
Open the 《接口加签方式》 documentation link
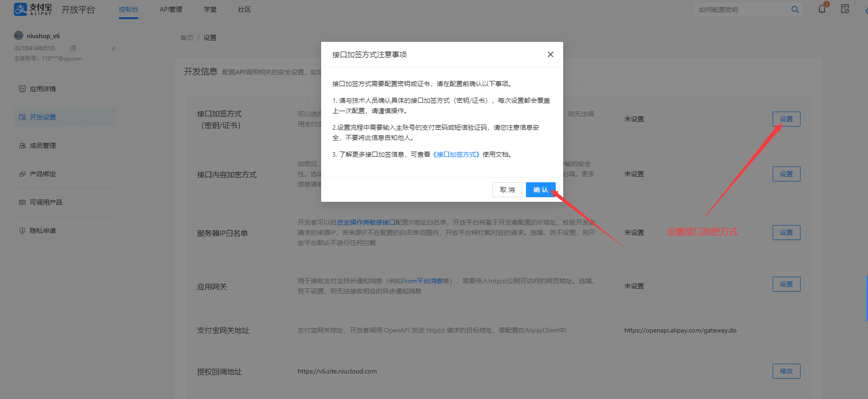[x=456, y=154]
